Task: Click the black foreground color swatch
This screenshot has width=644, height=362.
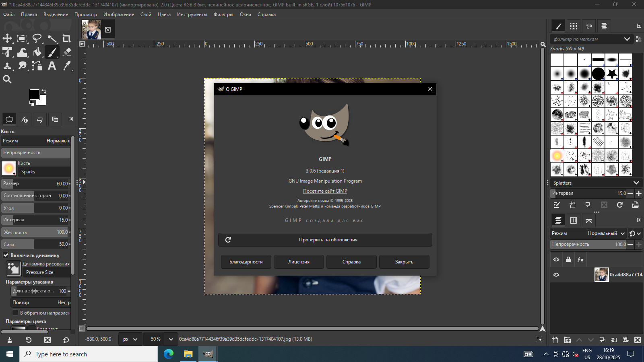Action: click(35, 95)
